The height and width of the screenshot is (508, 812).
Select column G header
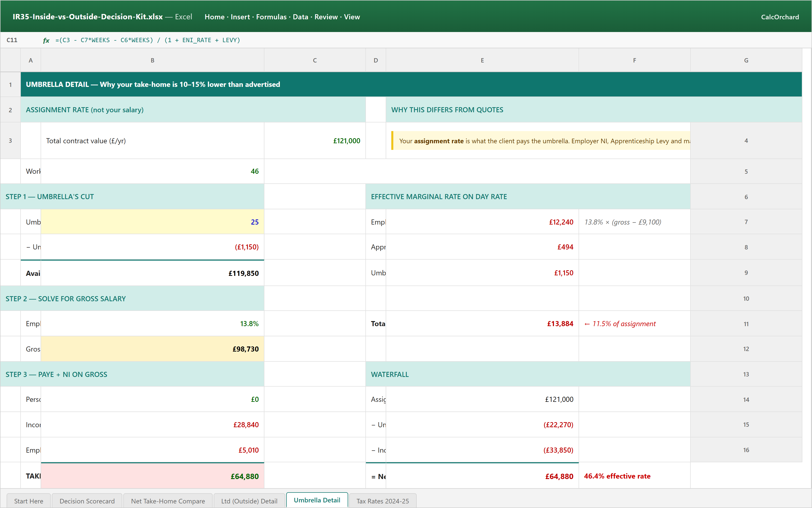point(746,60)
